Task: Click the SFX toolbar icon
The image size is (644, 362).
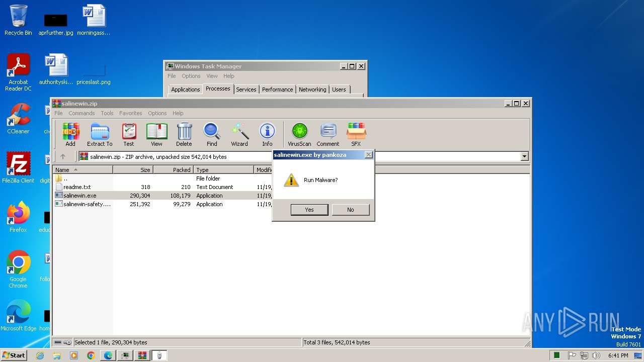Action: point(356,135)
